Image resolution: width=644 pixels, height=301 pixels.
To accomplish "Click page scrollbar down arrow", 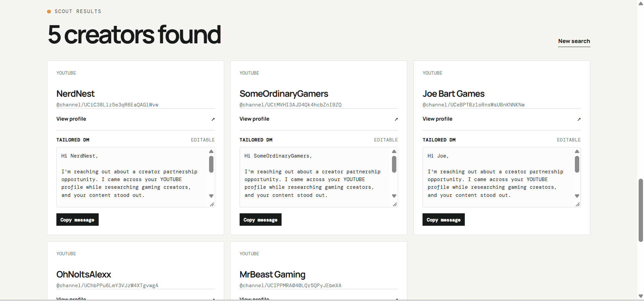I will (641, 296).
